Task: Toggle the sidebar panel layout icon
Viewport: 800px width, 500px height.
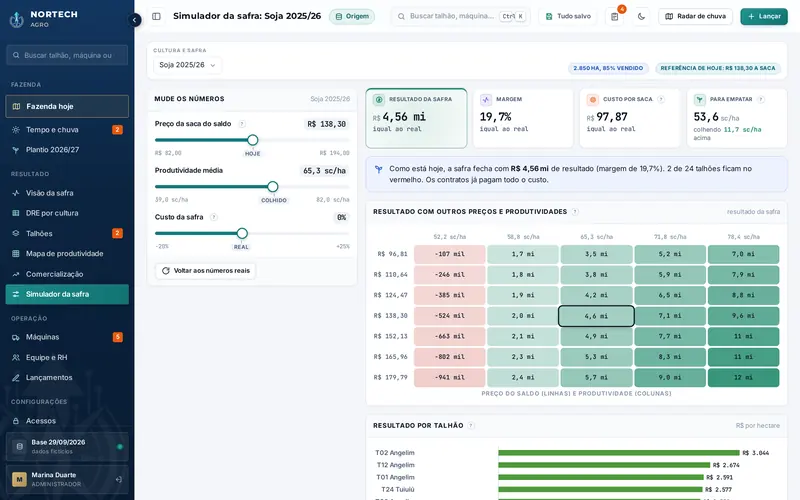Action: point(157,16)
